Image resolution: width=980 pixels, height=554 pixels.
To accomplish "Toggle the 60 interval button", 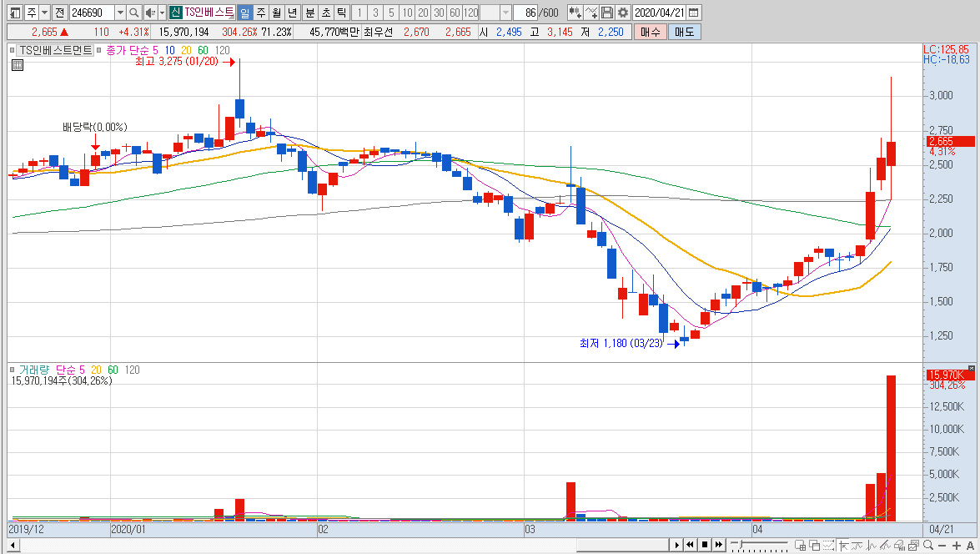I will pos(455,13).
